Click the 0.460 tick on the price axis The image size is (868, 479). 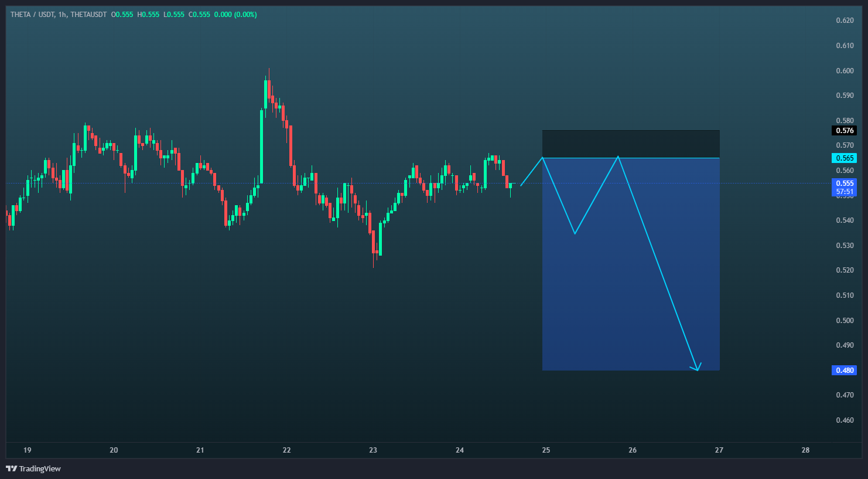(845, 420)
